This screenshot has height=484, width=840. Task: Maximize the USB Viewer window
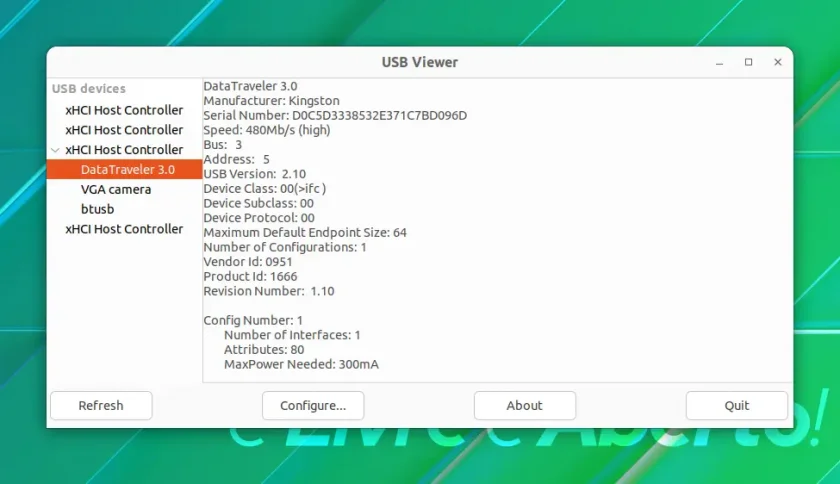[748, 62]
